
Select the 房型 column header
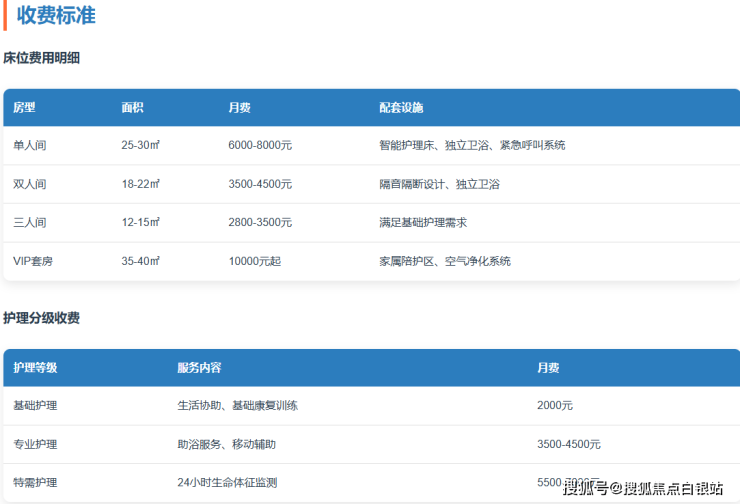(24, 107)
